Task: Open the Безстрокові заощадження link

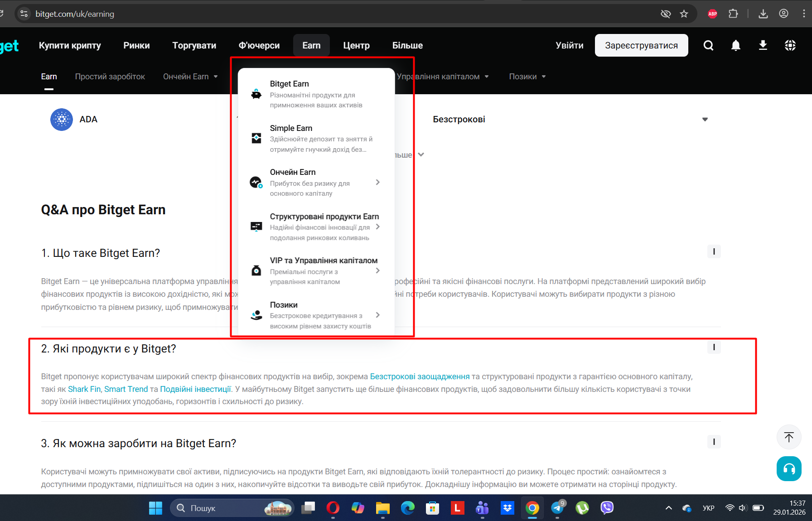Action: (x=420, y=376)
